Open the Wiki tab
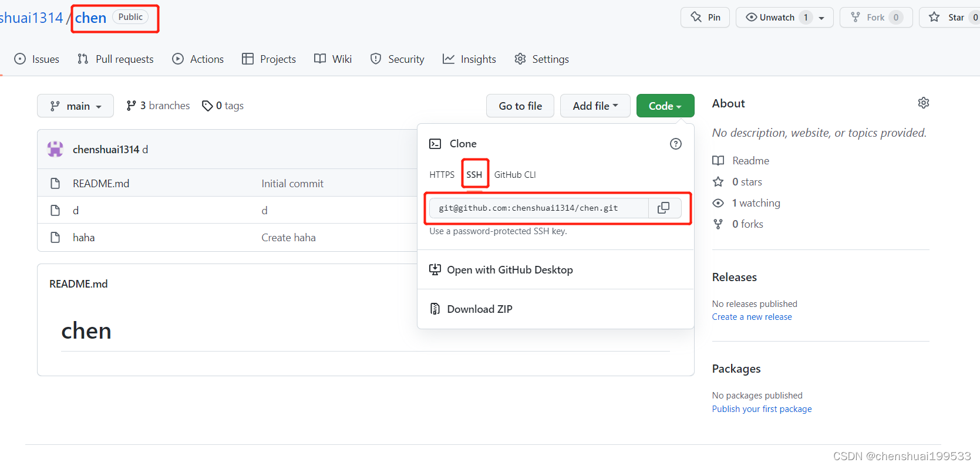Screen dimensions: 980x466 click(x=333, y=59)
